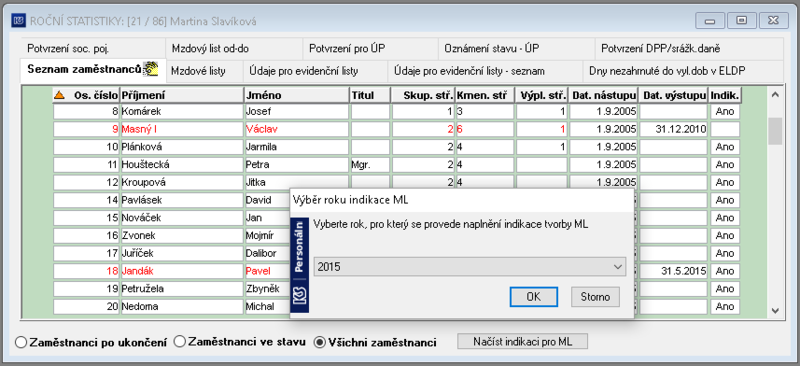Open the year dropdown showing 2015
Screen dimensions: 800x366
(x=469, y=267)
